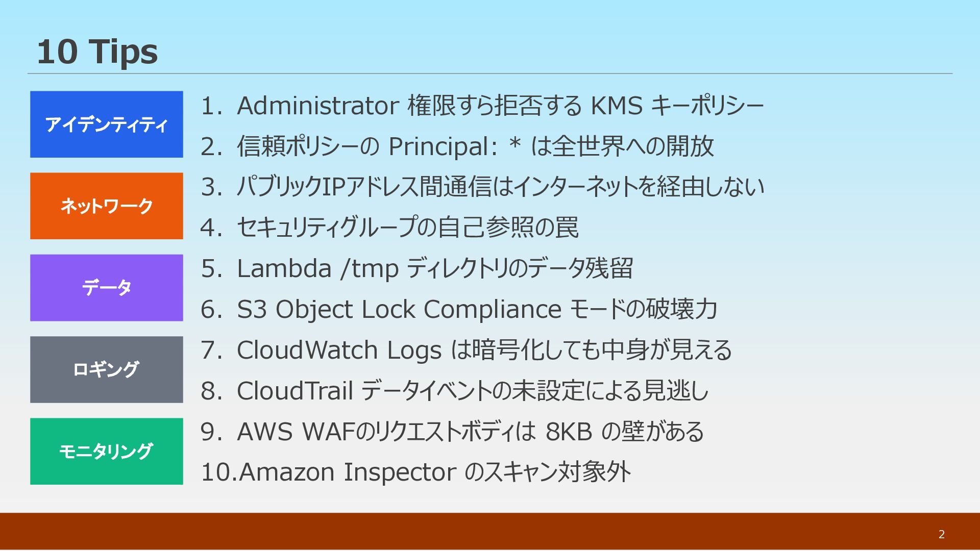Select tip 8 about CloudTrail データイベント
Screen dimensions: 980x551
(455, 391)
